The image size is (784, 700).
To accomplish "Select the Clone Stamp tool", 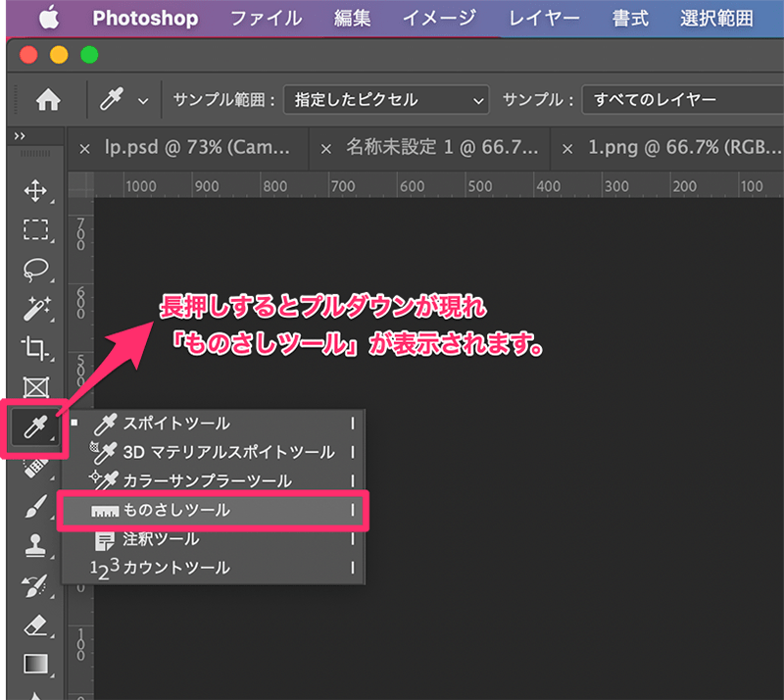I will (36, 545).
